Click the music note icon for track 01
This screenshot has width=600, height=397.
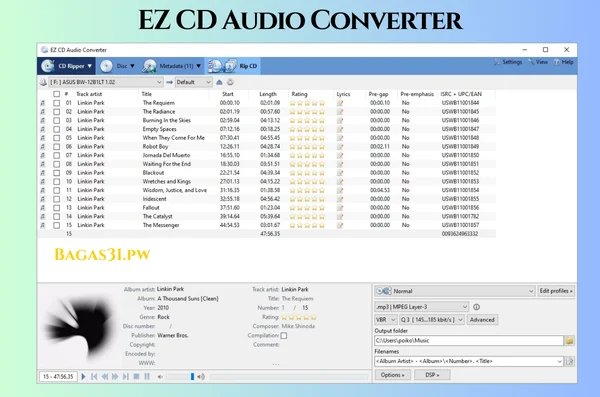[x=43, y=103]
